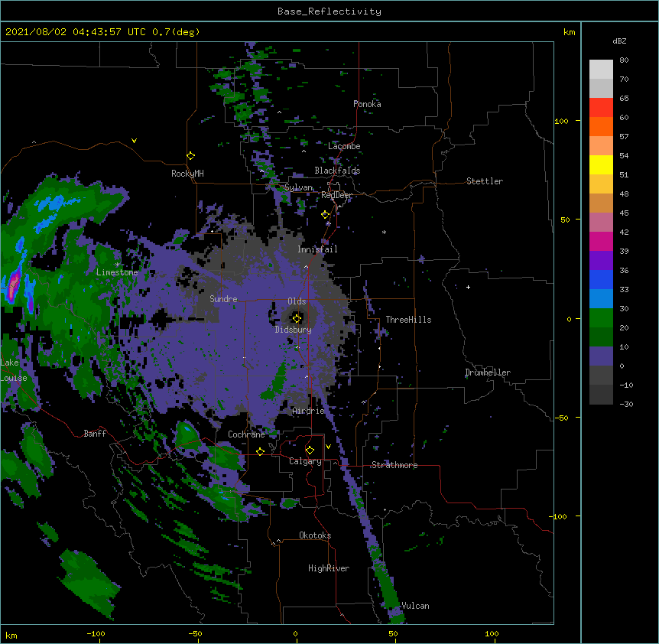The height and width of the screenshot is (644, 659).
Task: Click the ThreeHills city label
Action: [408, 320]
